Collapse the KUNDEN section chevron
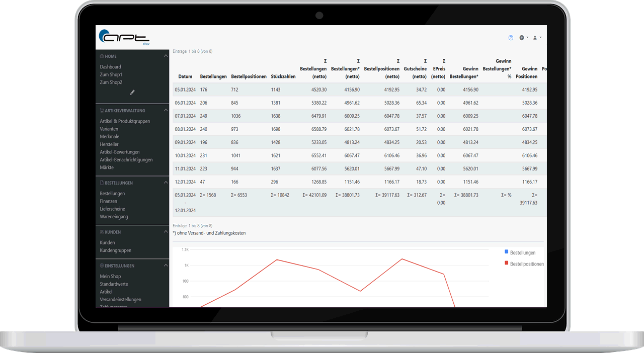The width and height of the screenshot is (644, 353). coord(166,232)
